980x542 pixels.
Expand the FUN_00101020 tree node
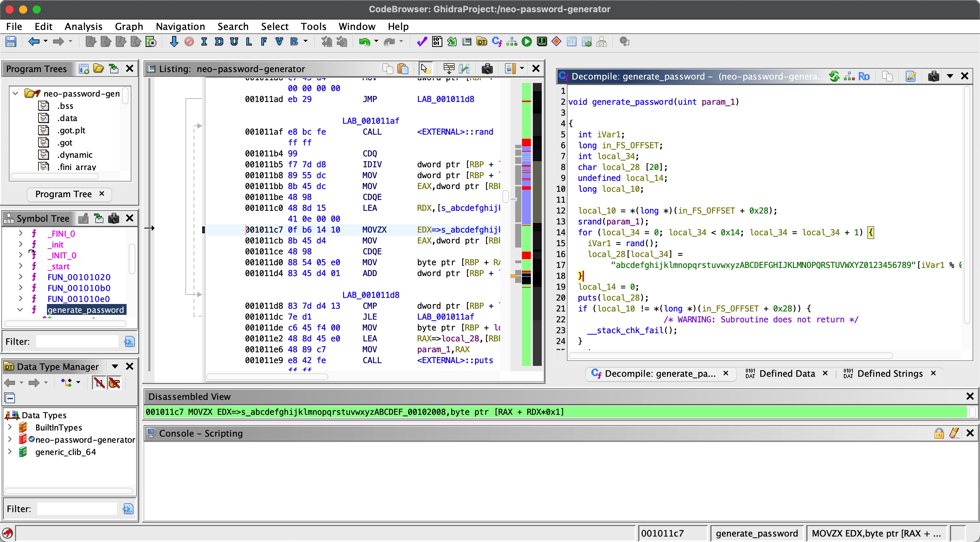tap(20, 277)
